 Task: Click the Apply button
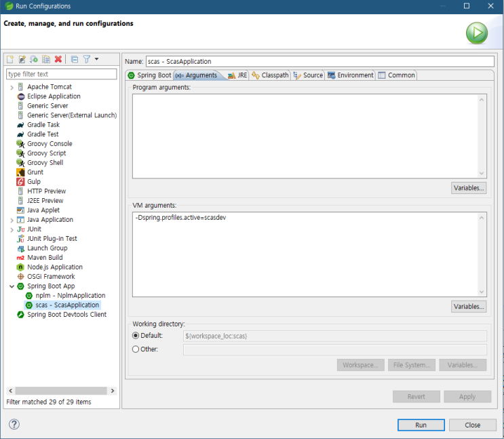pos(467,396)
